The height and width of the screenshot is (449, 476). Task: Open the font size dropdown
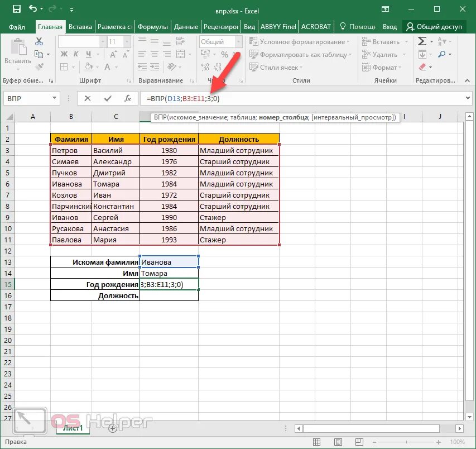127,41
